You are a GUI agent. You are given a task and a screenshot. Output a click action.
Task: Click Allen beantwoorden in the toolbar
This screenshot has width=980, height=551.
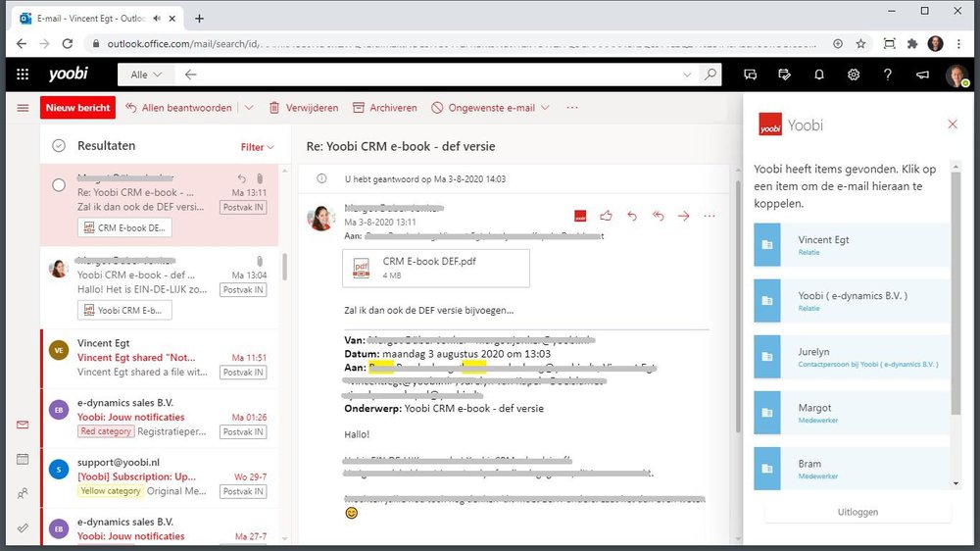[178, 108]
